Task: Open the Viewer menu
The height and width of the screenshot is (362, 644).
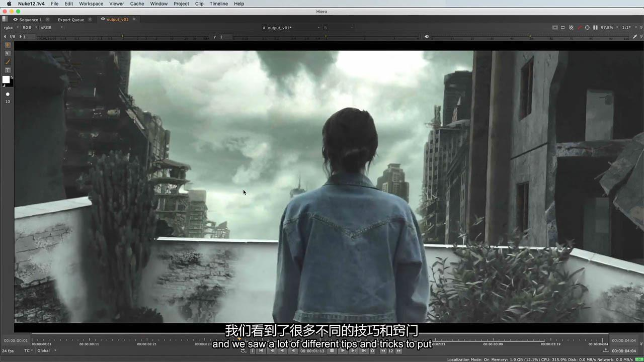Action: [117, 4]
